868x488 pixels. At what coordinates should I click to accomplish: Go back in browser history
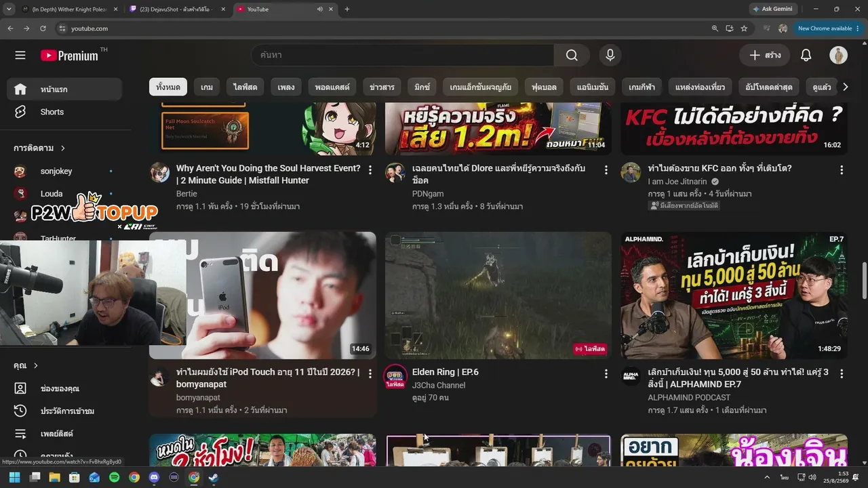[x=10, y=28]
